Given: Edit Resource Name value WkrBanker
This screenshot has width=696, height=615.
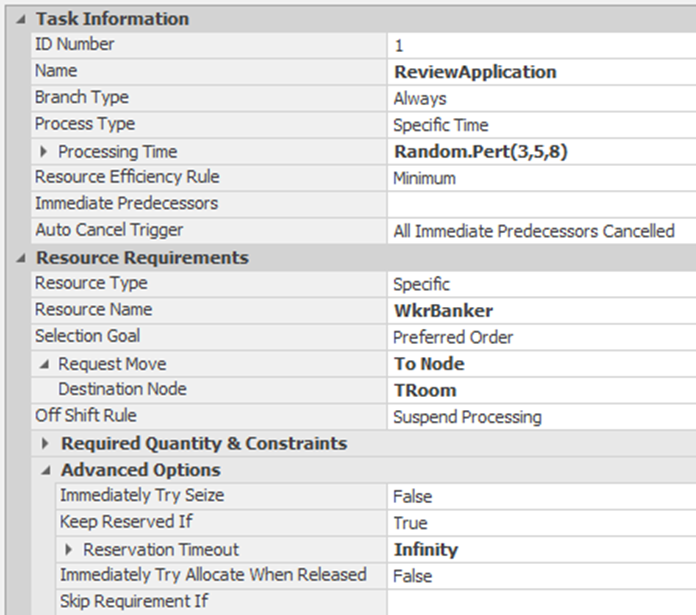Looking at the screenshot, I should pos(542,311).
